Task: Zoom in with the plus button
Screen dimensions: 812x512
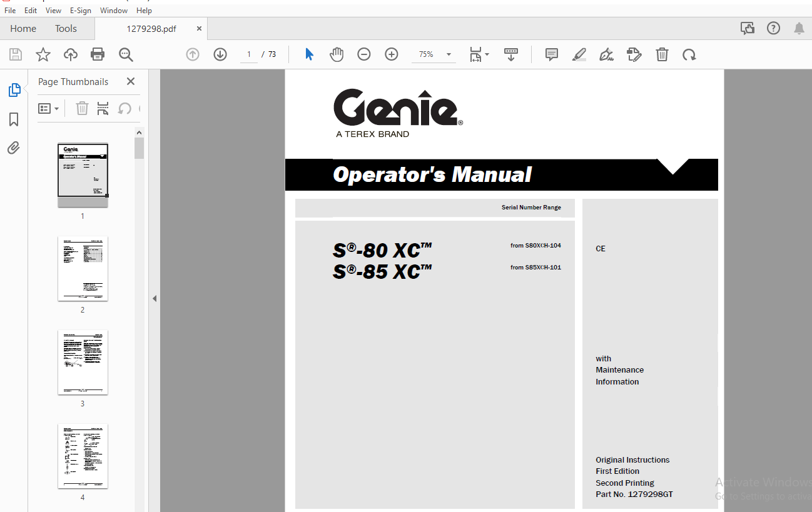Action: tap(392, 54)
